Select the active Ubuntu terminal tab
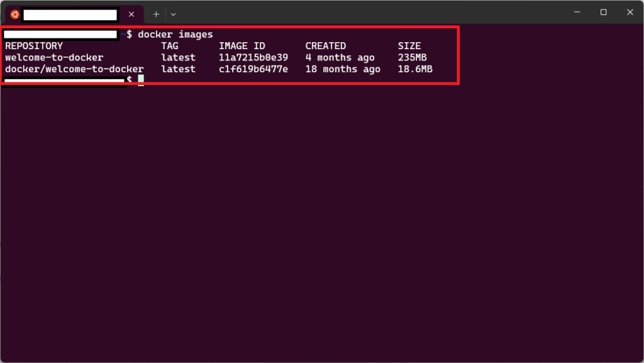Screen dimensions: 644x363 74,14
